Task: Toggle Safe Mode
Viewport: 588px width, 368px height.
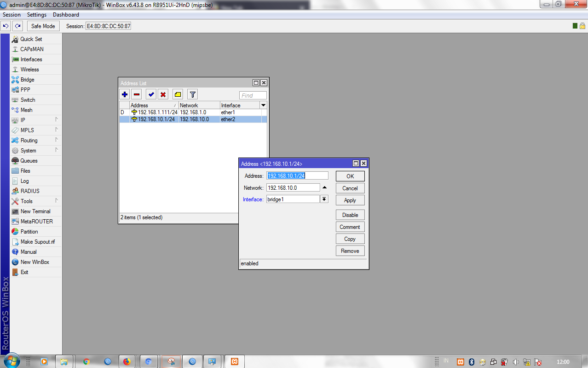Action: pyautogui.click(x=43, y=26)
